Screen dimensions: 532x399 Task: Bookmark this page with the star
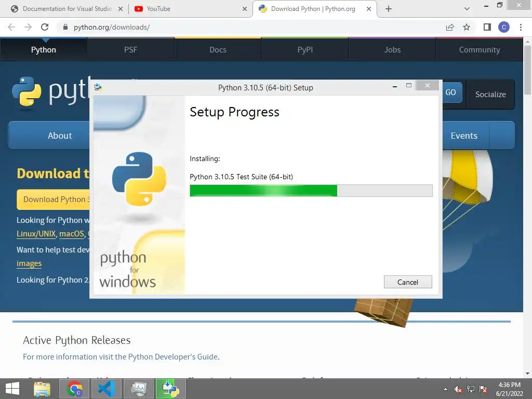(467, 27)
